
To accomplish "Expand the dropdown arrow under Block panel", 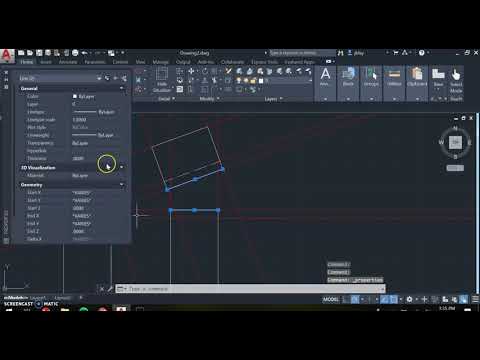I will [348, 99].
